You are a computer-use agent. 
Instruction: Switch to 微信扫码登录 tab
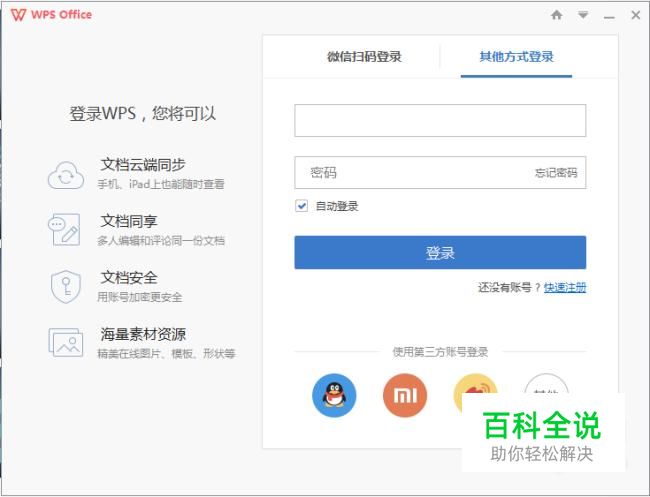[x=364, y=57]
